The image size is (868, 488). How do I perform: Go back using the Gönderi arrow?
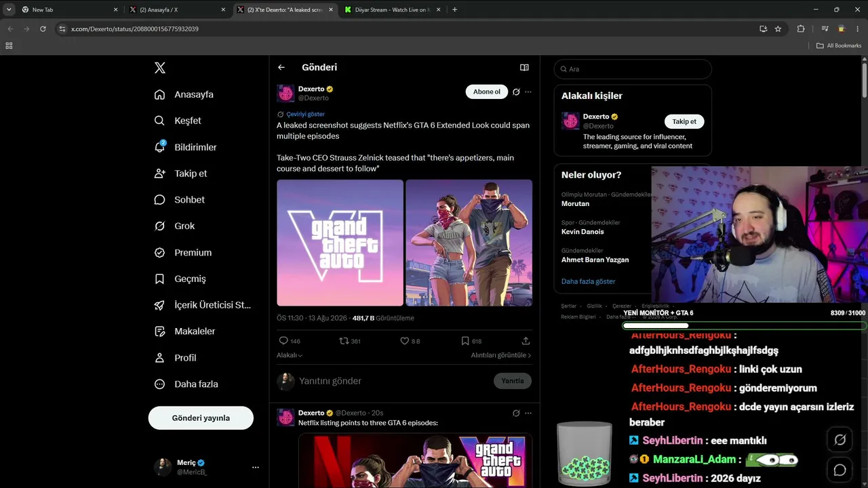[281, 67]
